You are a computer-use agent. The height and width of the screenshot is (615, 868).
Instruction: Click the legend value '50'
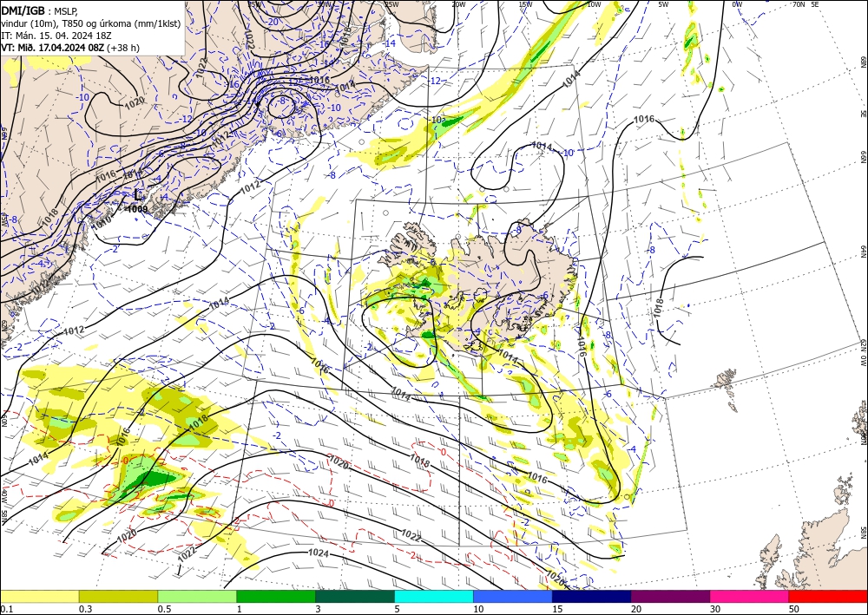click(794, 609)
